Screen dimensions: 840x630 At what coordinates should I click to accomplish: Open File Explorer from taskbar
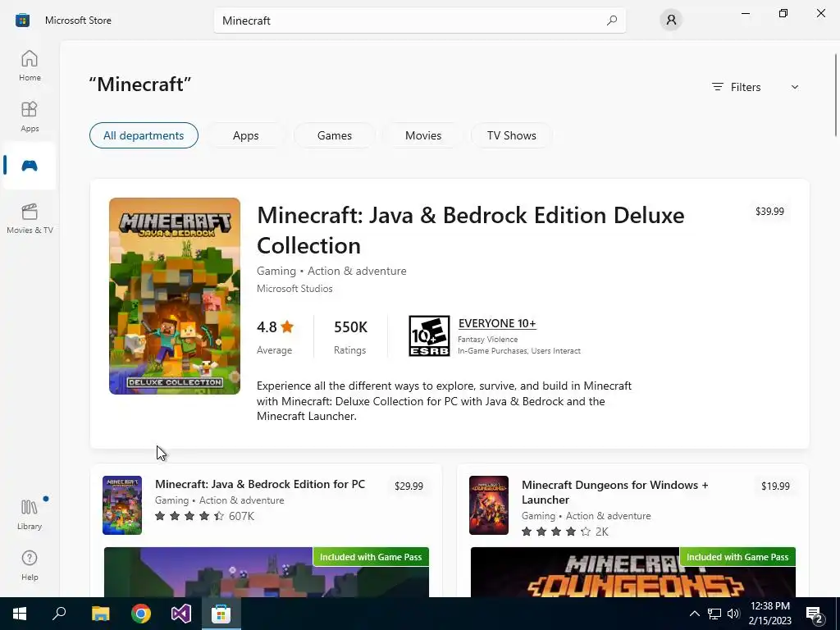[100, 614]
